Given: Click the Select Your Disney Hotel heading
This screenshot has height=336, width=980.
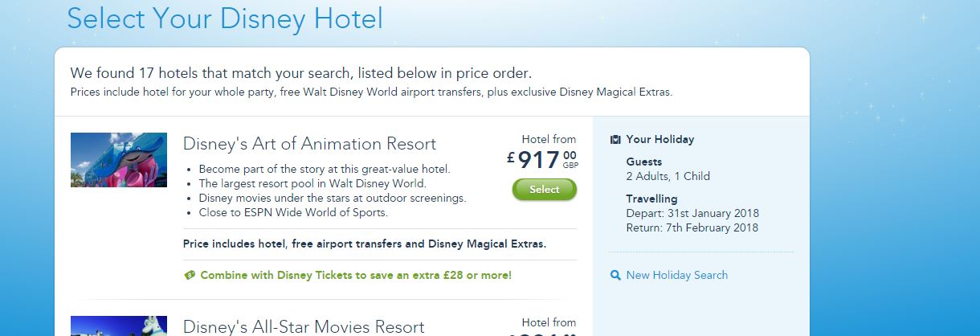Looking at the screenshot, I should pos(225,18).
